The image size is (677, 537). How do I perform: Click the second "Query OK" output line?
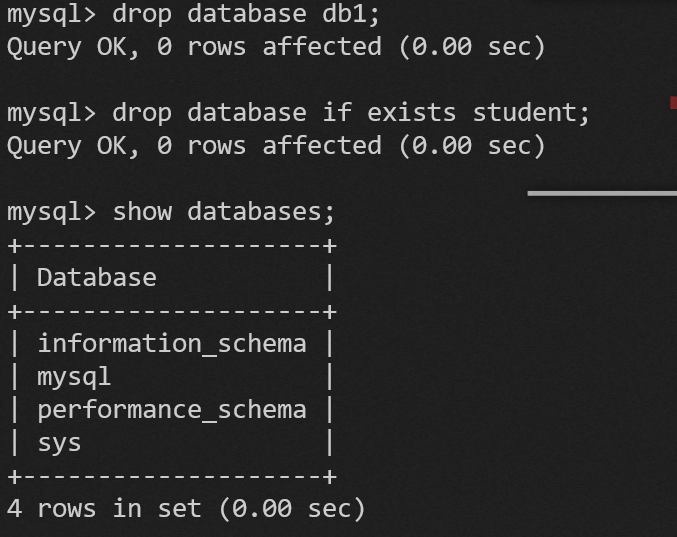coord(275,146)
